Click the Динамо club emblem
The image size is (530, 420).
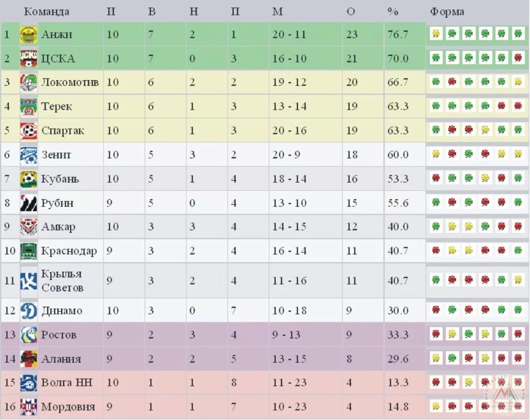click(28, 310)
